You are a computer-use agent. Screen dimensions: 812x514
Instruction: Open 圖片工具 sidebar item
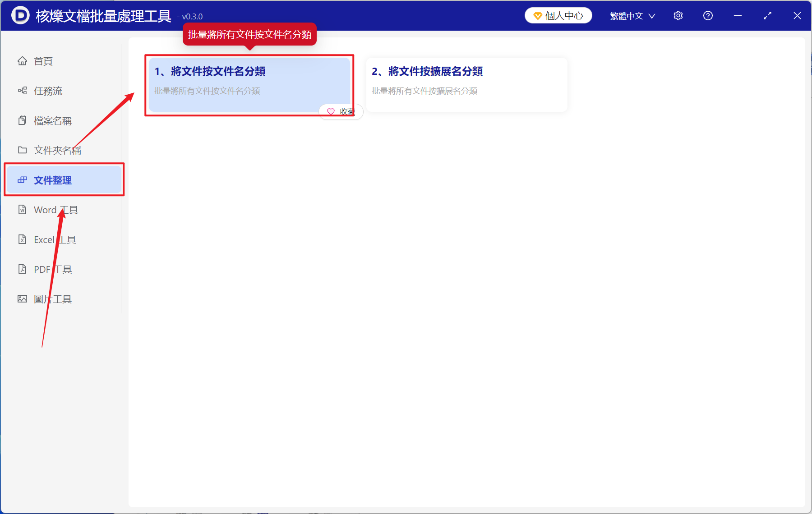64,299
